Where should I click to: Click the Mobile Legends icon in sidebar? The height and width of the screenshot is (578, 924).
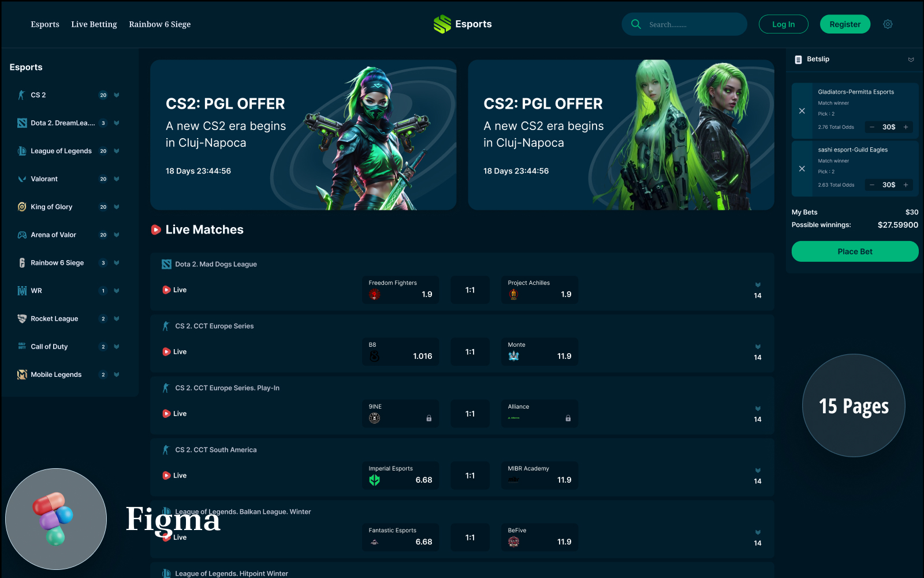[x=22, y=375]
